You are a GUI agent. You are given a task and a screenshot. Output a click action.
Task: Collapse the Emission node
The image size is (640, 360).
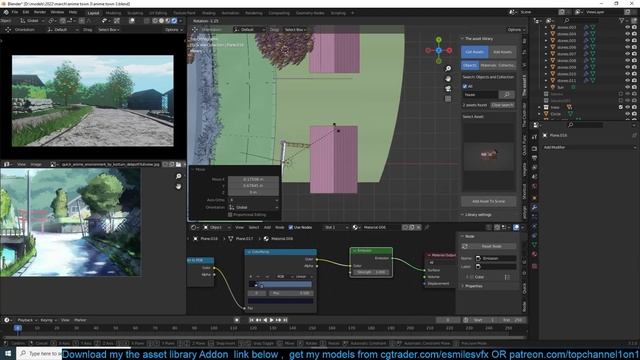click(x=354, y=251)
